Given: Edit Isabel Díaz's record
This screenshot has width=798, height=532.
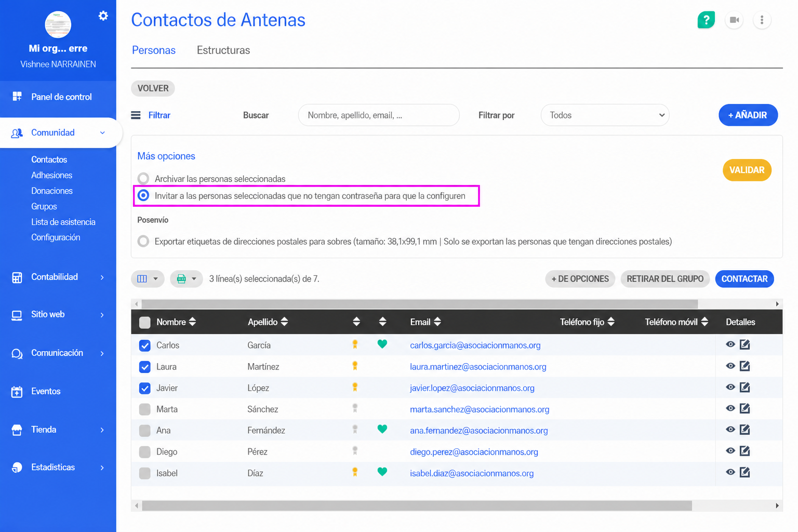Looking at the screenshot, I should (745, 472).
